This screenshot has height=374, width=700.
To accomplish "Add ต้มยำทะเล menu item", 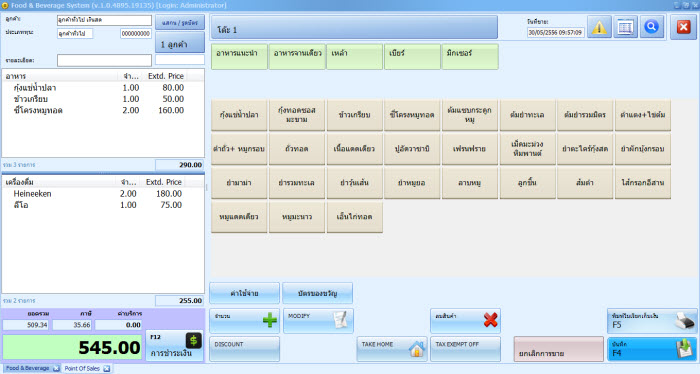I will pyautogui.click(x=527, y=115).
